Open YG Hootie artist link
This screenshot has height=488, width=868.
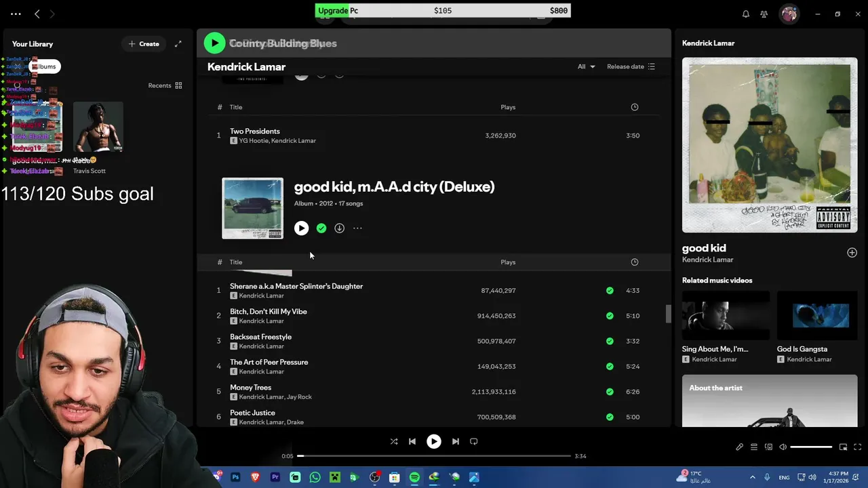point(254,141)
